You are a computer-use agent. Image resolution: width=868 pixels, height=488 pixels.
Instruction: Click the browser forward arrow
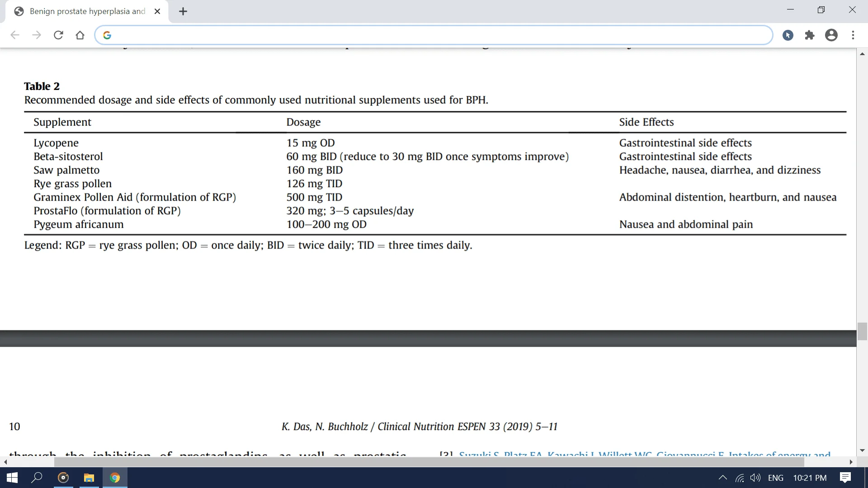coord(37,35)
